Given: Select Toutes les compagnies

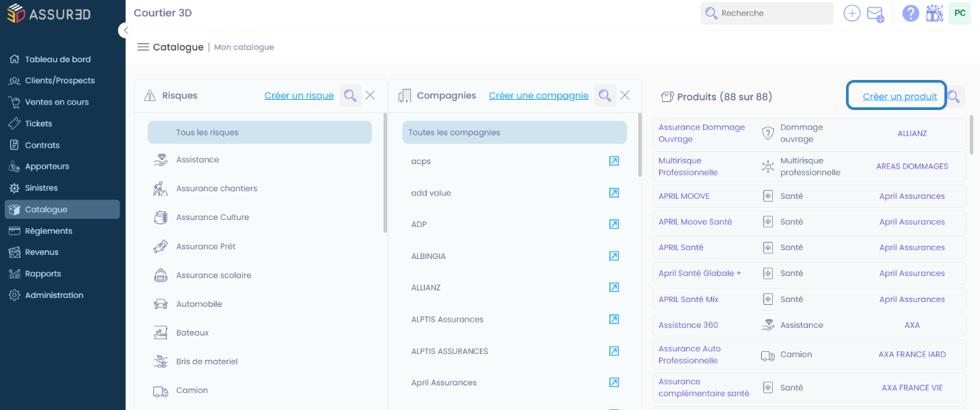Looking at the screenshot, I should click(515, 133).
